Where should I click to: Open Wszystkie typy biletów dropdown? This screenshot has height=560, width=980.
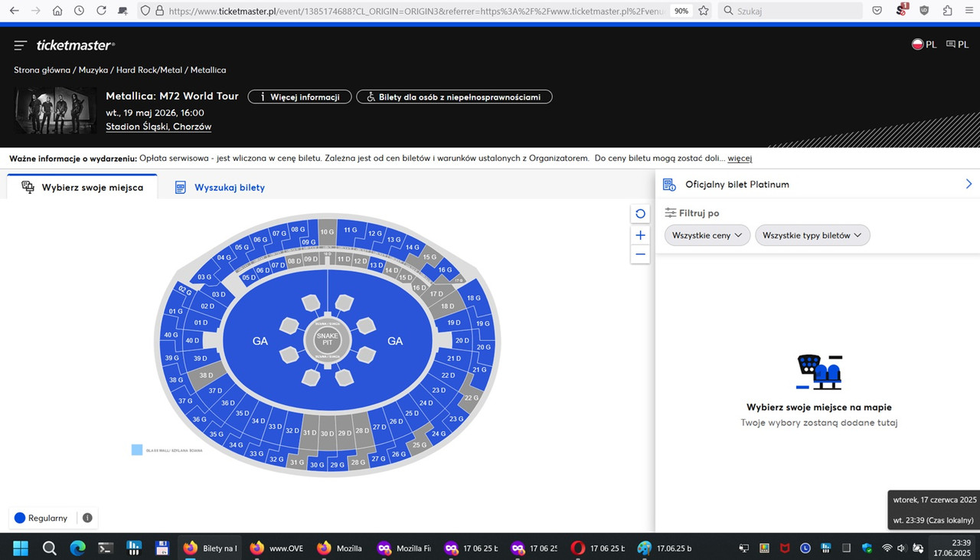812,235
